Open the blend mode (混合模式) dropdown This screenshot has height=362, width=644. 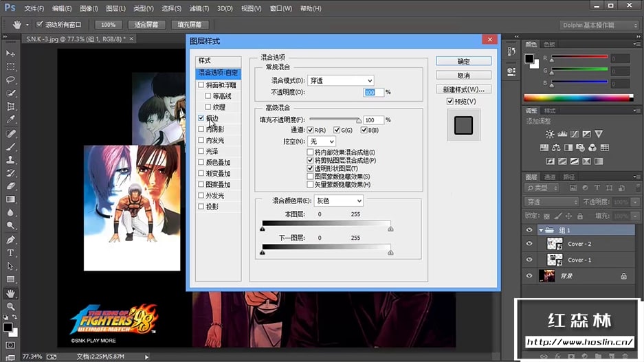[340, 80]
